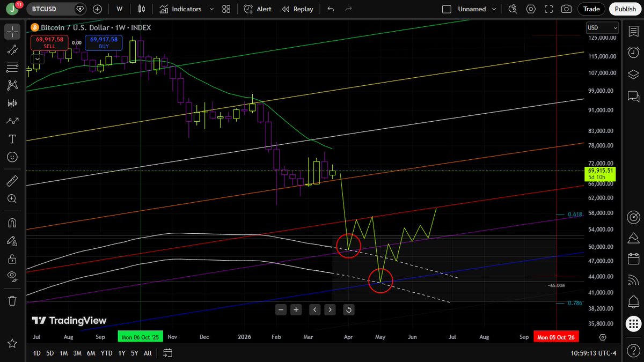Create an Alert
This screenshot has height=362, width=644.
(x=257, y=9)
